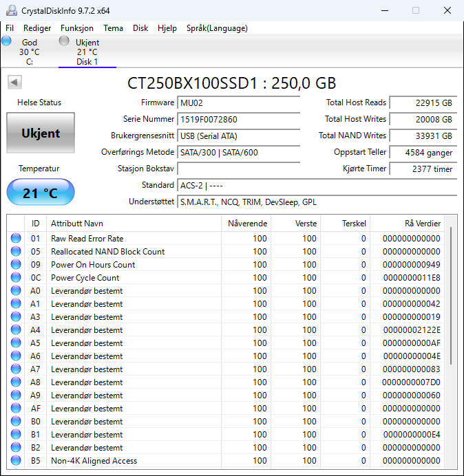
Task: Click the Understøttet features field
Action: (317, 202)
